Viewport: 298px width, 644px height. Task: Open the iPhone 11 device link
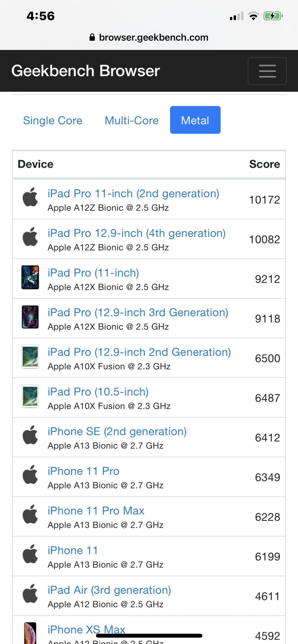pyautogui.click(x=73, y=550)
